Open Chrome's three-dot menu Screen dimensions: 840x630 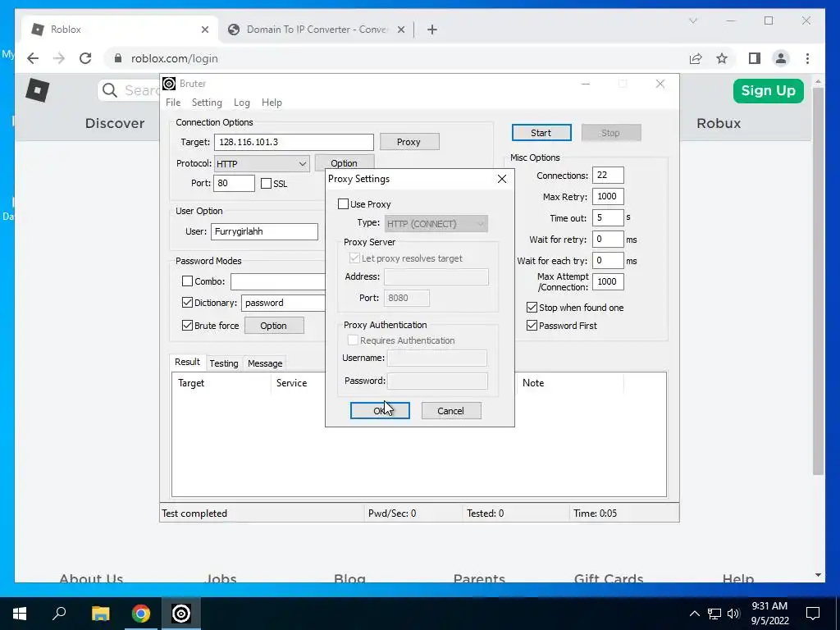[807, 58]
